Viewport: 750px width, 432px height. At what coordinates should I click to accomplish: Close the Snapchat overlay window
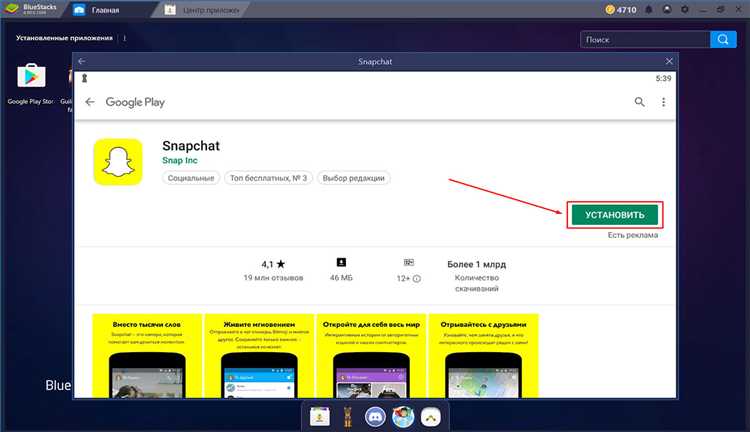pos(669,61)
